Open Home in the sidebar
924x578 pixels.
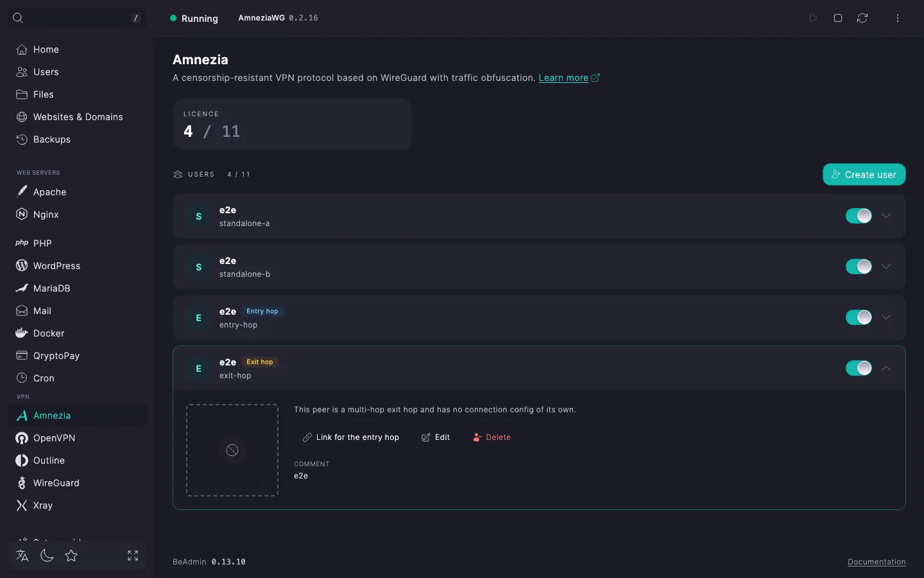click(77, 49)
